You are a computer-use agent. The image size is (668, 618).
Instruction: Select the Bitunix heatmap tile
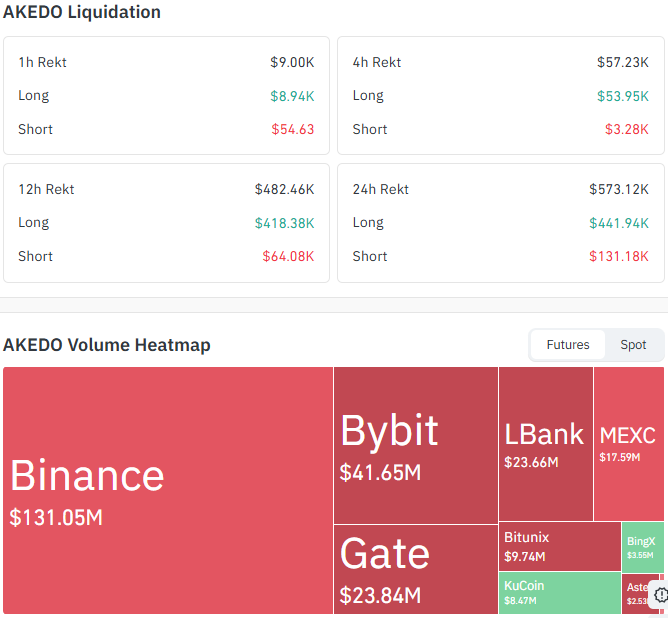(x=560, y=546)
